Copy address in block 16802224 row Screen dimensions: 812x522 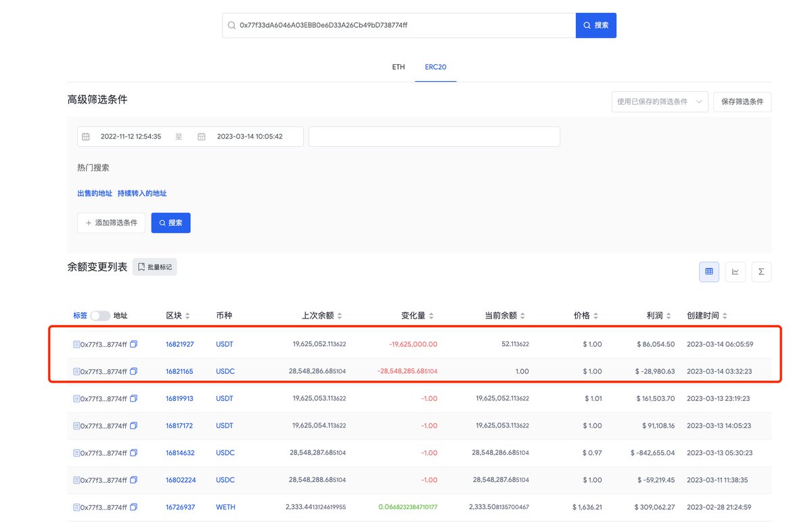(x=134, y=479)
